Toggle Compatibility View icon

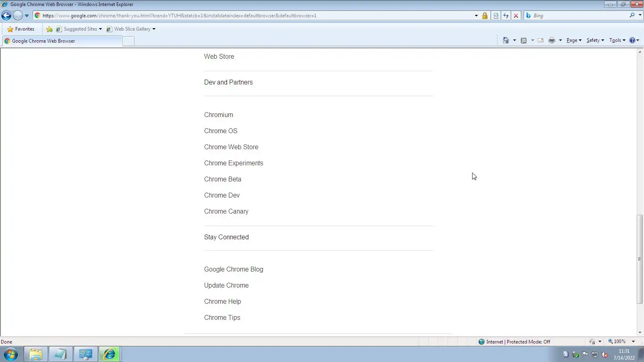pos(496,16)
